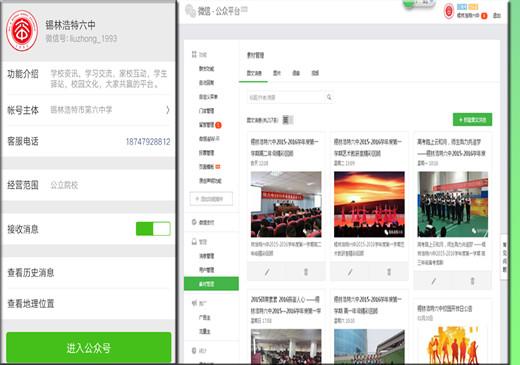
Task: Switch to the 图文消息 tab
Action: tap(254, 73)
